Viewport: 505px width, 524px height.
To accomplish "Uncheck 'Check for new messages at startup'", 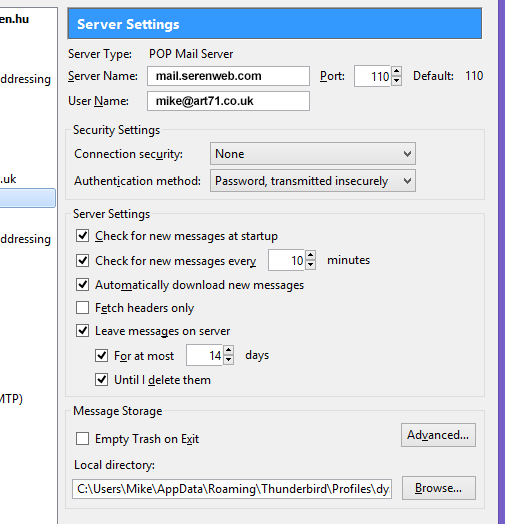I will pos(82,236).
